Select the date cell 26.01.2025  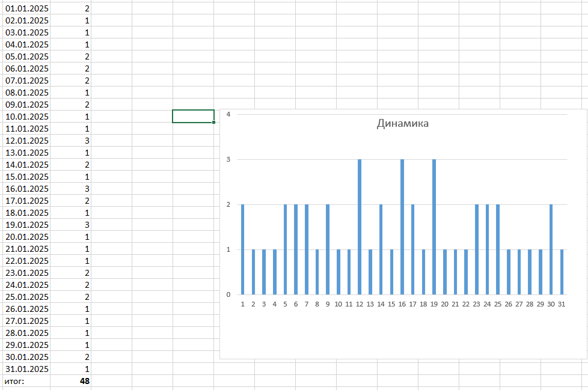pos(26,309)
